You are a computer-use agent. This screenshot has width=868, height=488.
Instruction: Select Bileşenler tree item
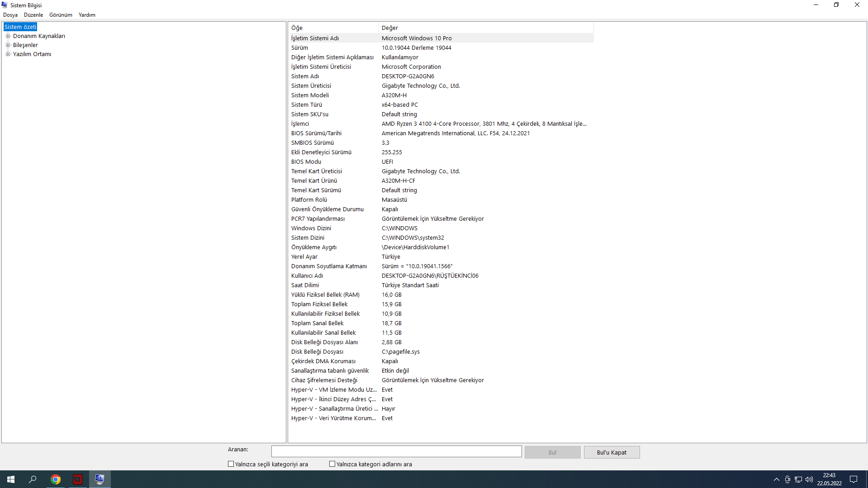point(25,45)
